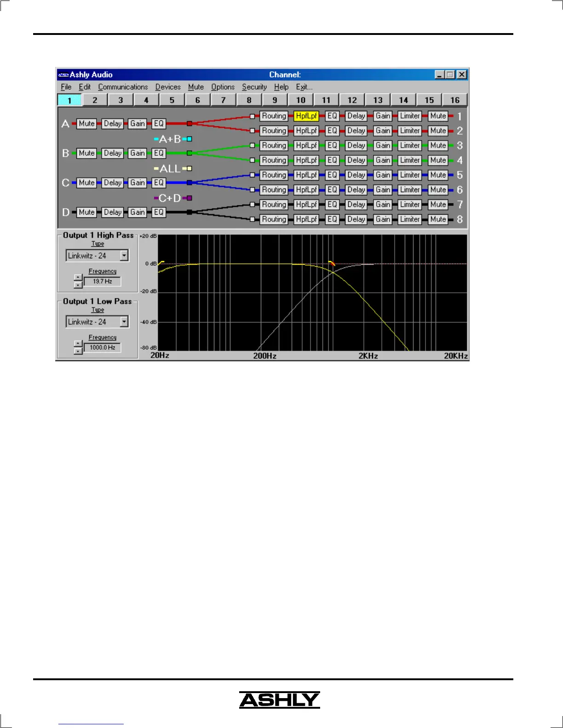Click Low Pass Linkwitz - 24 combo box

click(97, 322)
